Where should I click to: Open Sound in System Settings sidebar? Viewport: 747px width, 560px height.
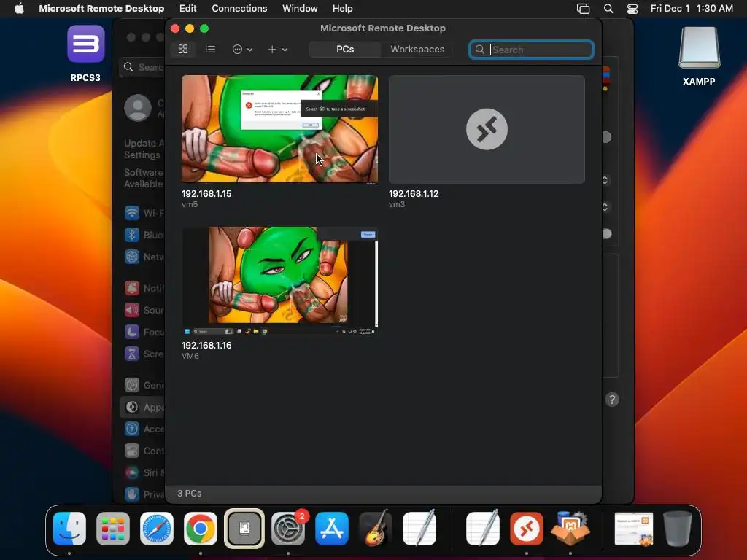coord(144,310)
